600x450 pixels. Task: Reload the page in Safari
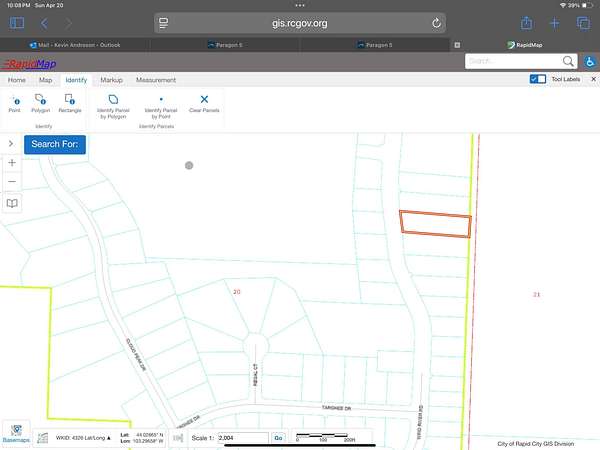coord(436,23)
